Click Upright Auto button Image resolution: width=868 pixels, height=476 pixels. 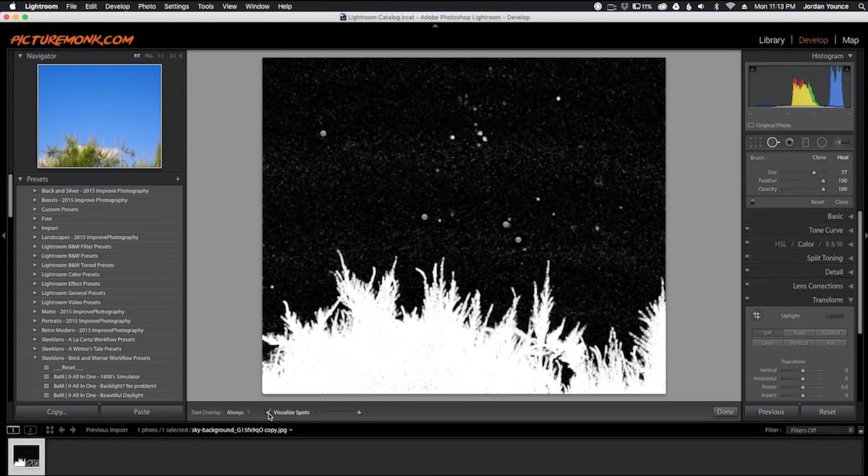799,333
